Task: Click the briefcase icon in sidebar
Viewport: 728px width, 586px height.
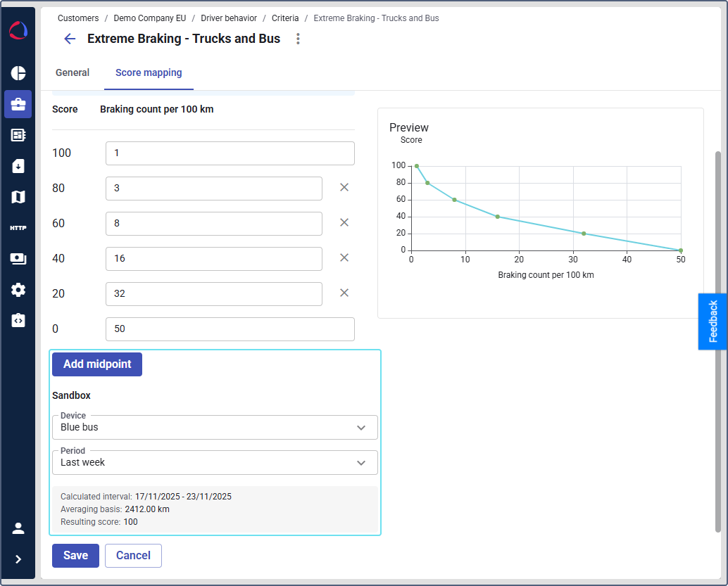Action: click(18, 104)
